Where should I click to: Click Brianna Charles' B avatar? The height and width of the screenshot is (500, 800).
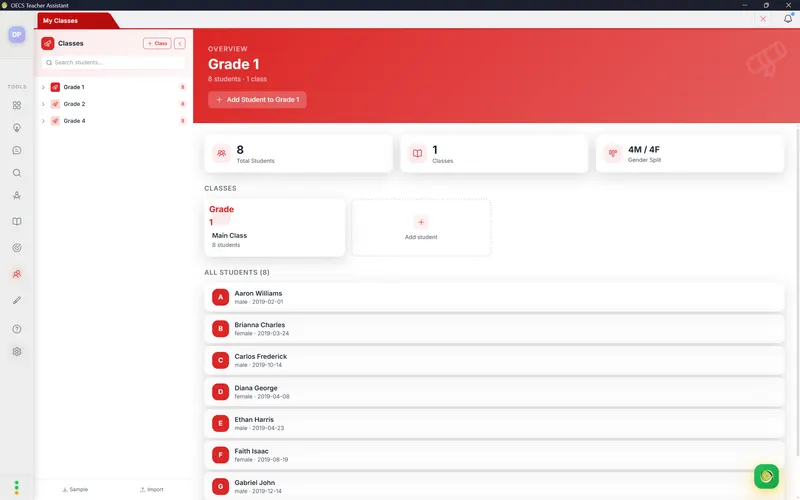[x=220, y=329]
